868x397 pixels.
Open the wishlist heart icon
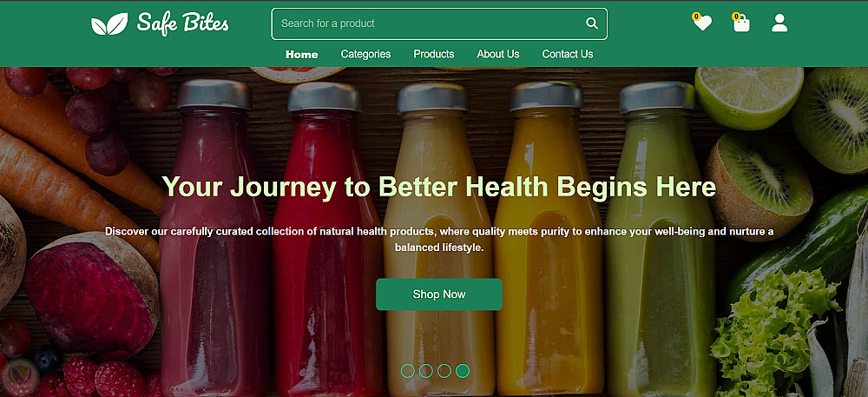click(702, 23)
